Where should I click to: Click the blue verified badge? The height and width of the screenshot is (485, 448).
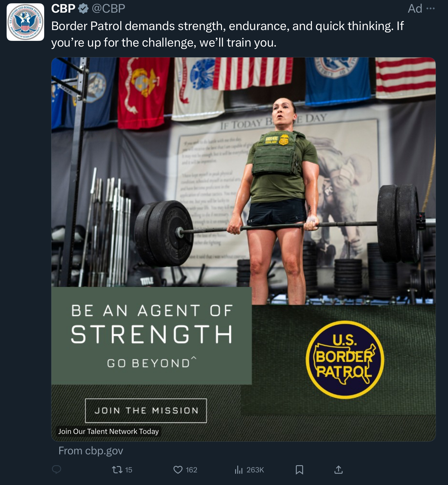[83, 9]
